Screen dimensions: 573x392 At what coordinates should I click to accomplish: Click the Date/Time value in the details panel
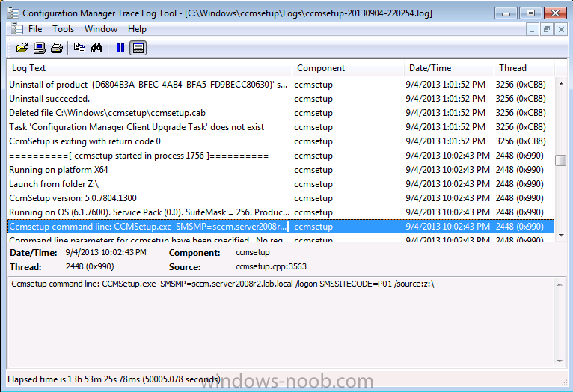[x=106, y=252]
